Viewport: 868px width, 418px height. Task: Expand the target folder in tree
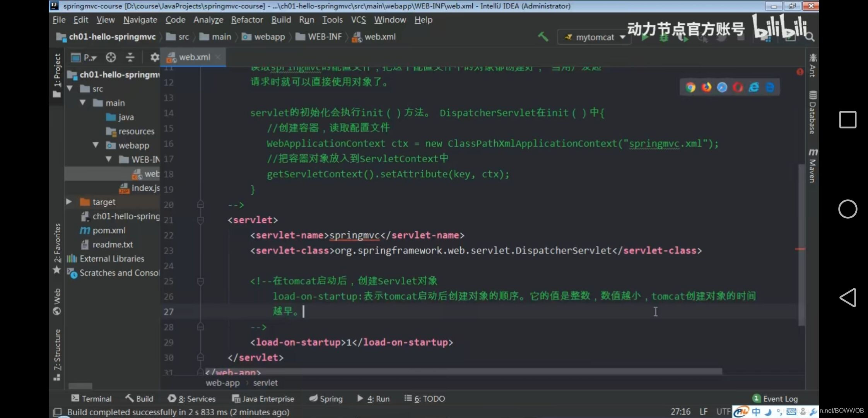(x=69, y=202)
